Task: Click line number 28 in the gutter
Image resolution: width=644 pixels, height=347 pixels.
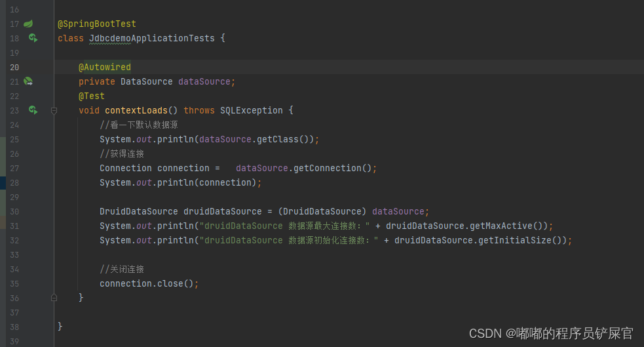Action: (14, 182)
